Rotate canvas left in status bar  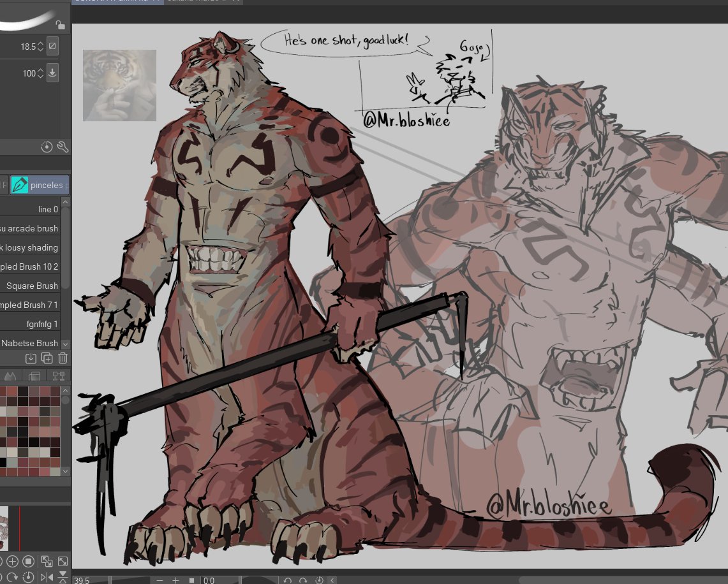pyautogui.click(x=287, y=580)
